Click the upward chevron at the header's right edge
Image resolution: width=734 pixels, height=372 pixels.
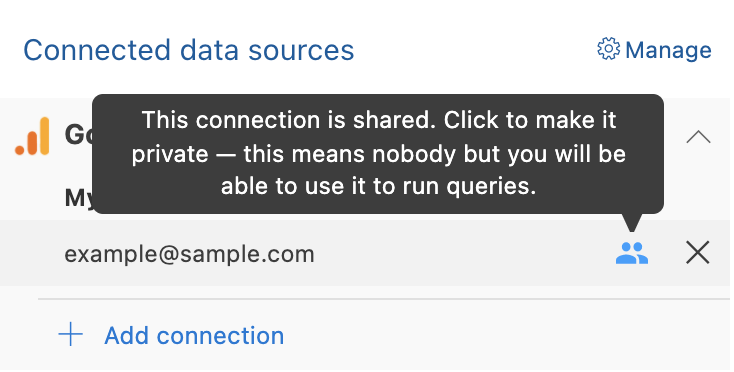click(x=698, y=137)
